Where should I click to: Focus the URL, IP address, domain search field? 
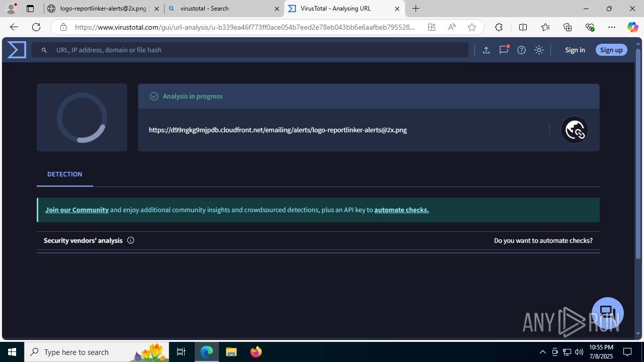point(250,50)
